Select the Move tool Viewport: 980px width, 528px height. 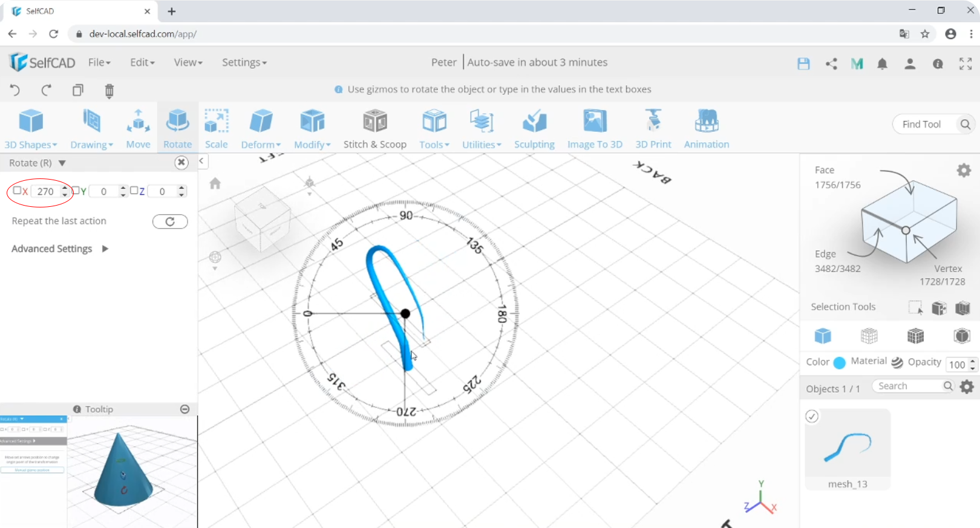click(x=138, y=128)
